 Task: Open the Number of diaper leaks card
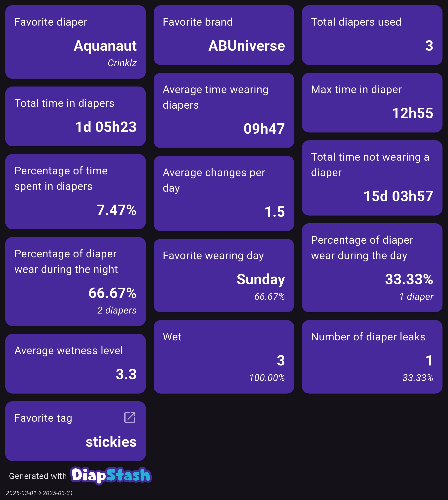(372, 357)
